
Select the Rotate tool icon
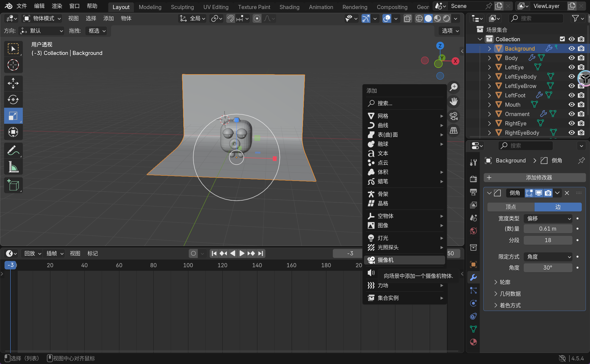pos(13,100)
